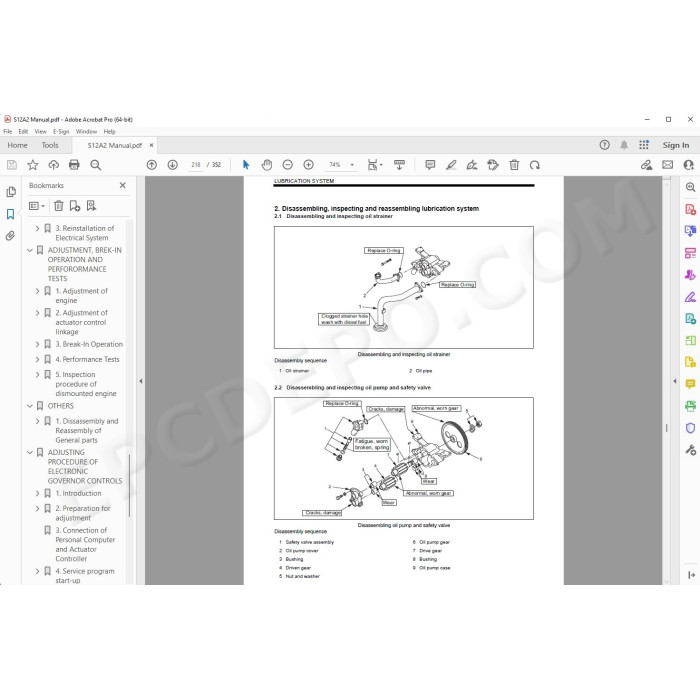The height and width of the screenshot is (700, 700).
Task: Click the upload to cloud icon
Action: (54, 165)
